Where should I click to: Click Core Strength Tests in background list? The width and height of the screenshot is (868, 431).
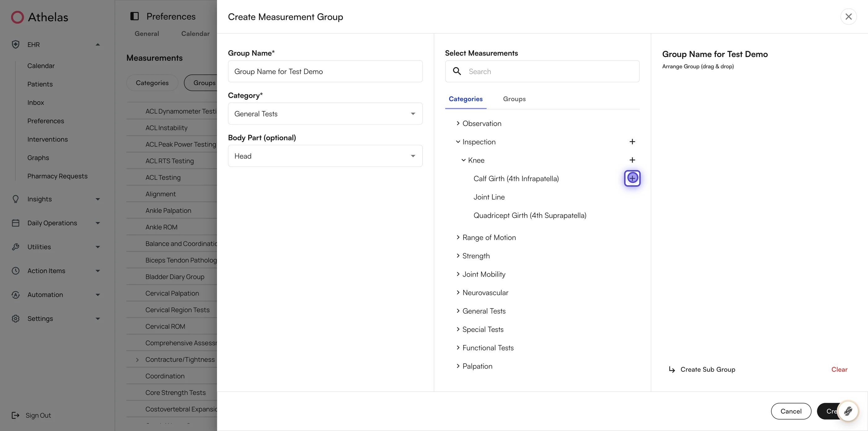click(x=175, y=393)
